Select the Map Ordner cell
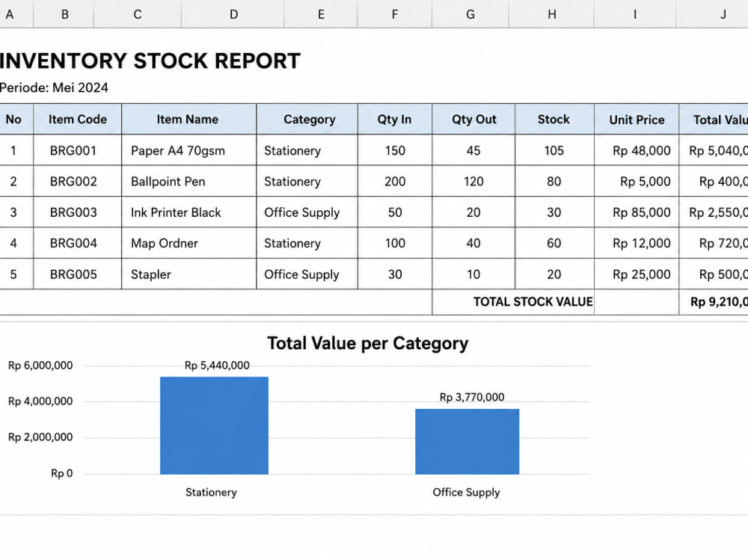Viewport: 748px width, 560px height. coord(189,243)
